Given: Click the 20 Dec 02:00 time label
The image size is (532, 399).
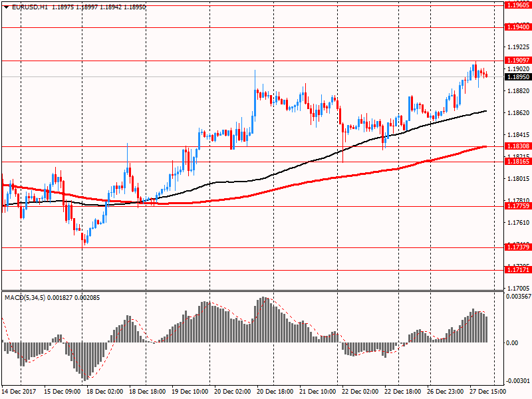Looking at the screenshot, I should point(232,391).
